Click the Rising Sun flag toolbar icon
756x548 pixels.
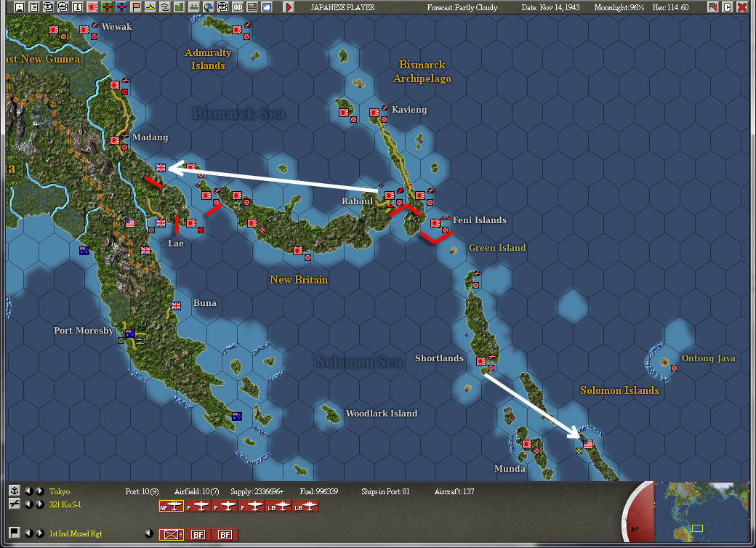click(92, 7)
